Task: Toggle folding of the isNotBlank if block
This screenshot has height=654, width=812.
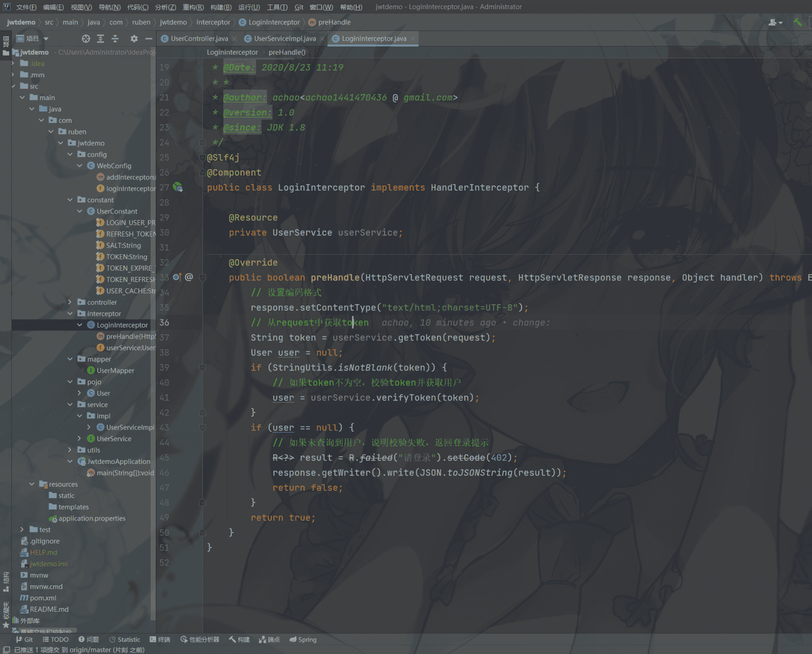Action: tap(203, 368)
